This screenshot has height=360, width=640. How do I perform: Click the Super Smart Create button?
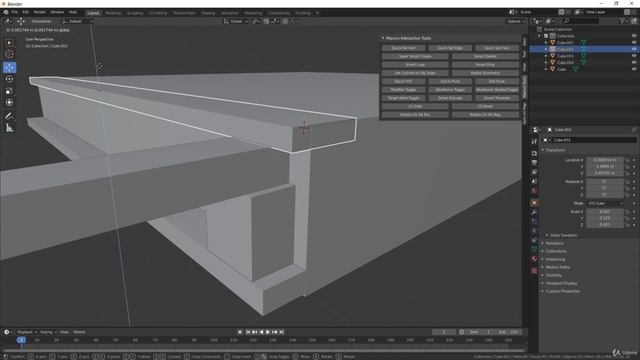pos(415,56)
